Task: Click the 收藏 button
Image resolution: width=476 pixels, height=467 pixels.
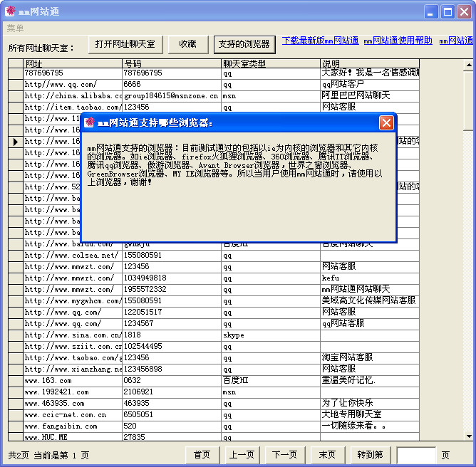Action: (x=188, y=45)
